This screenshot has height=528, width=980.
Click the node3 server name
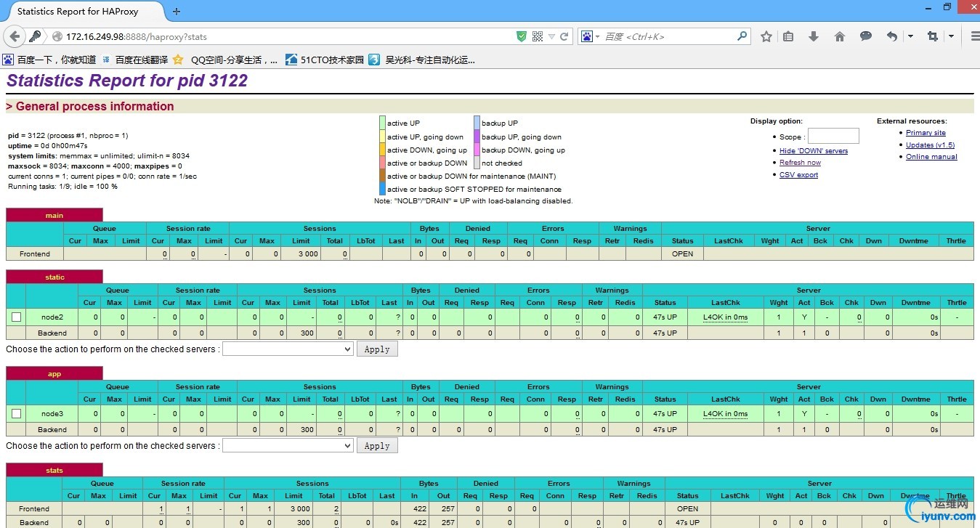(52, 414)
